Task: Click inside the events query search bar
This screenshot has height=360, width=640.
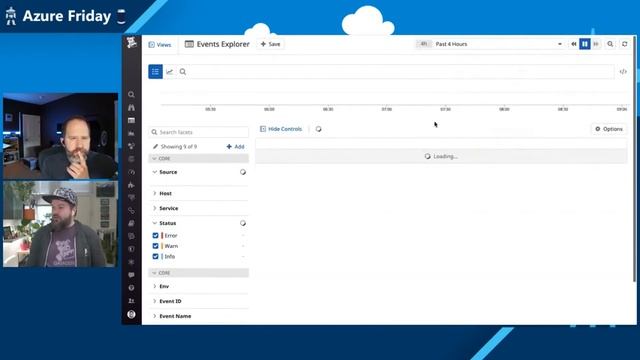Action: pyautogui.click(x=401, y=72)
